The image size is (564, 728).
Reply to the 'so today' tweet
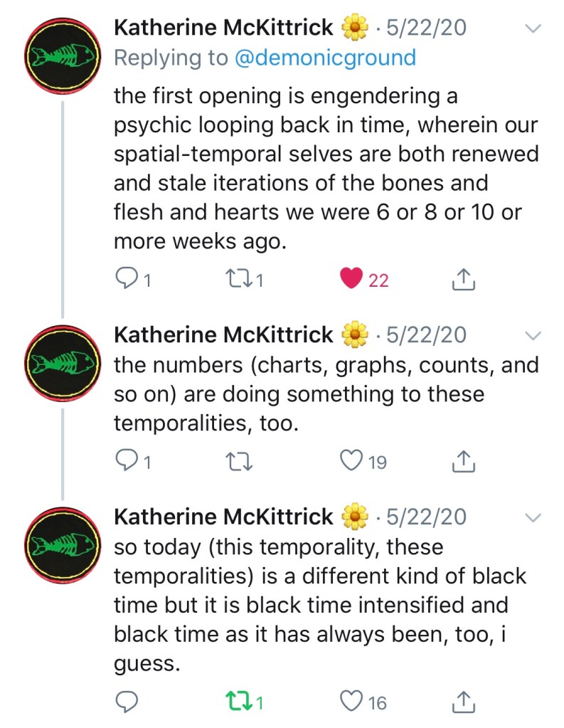(x=126, y=702)
